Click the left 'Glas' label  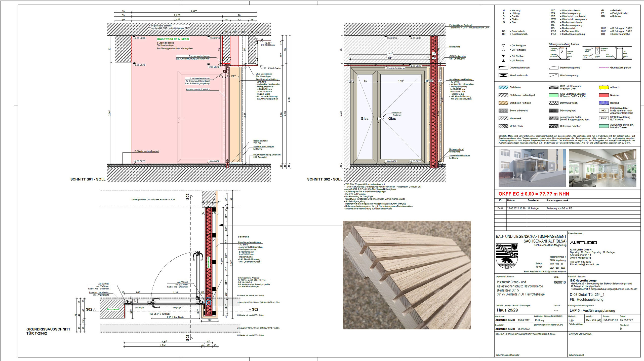(365, 119)
